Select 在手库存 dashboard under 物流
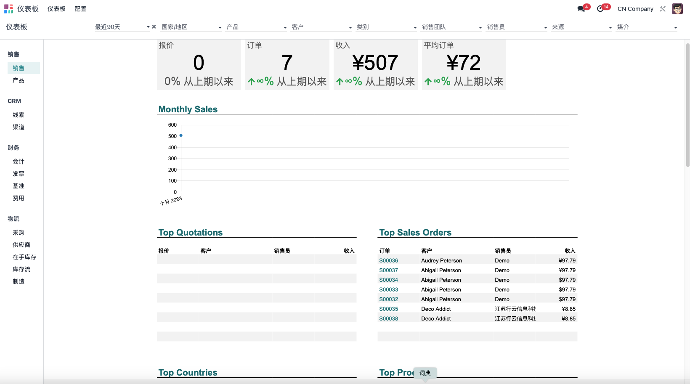Image resolution: width=690 pixels, height=384 pixels. click(24, 257)
